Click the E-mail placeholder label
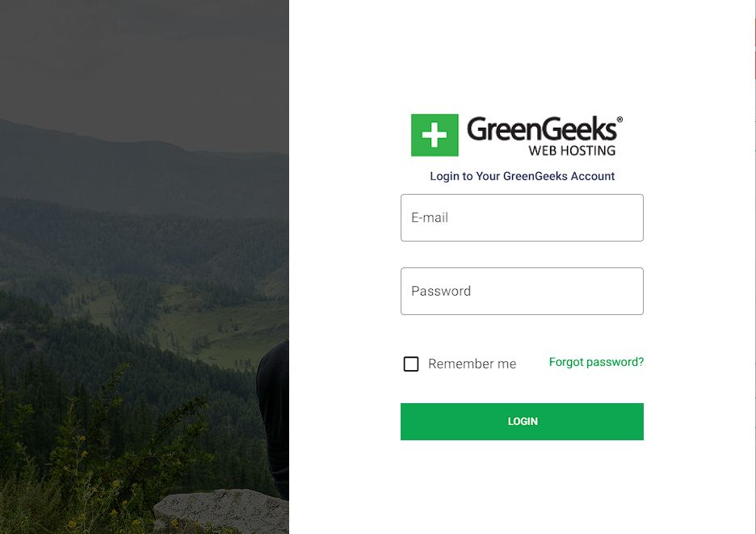756x534 pixels. pos(430,217)
